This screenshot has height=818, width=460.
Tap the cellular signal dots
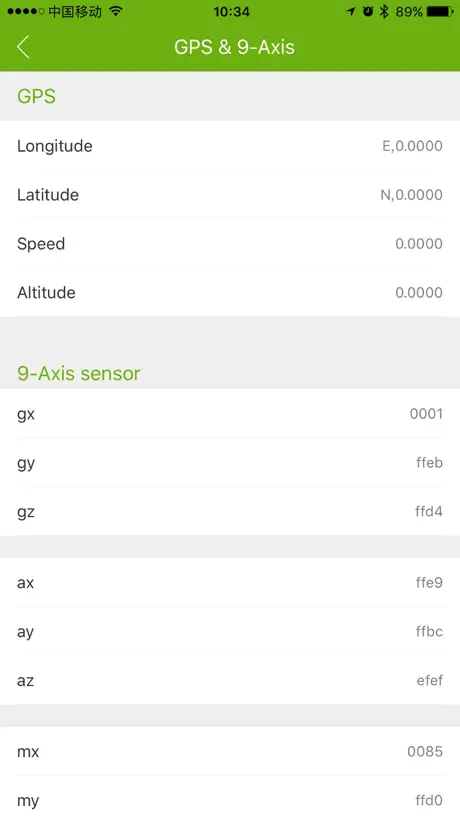26,11
